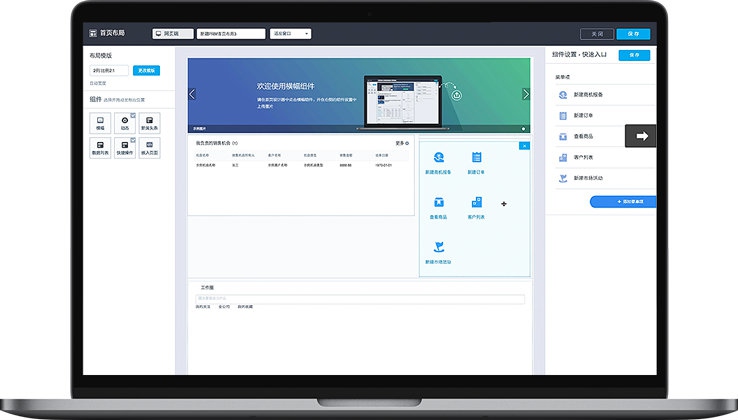Go to previous banner slide arrow
The height and width of the screenshot is (420, 738).
click(x=192, y=94)
